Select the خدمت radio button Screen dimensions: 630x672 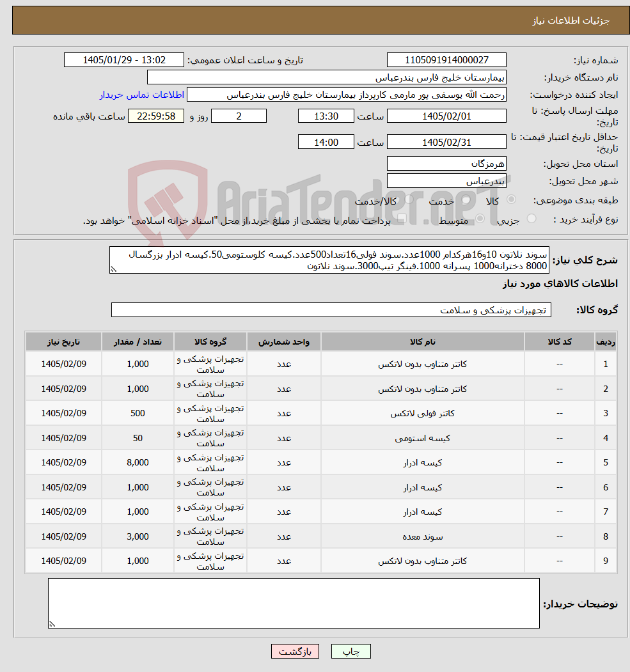coord(466,199)
